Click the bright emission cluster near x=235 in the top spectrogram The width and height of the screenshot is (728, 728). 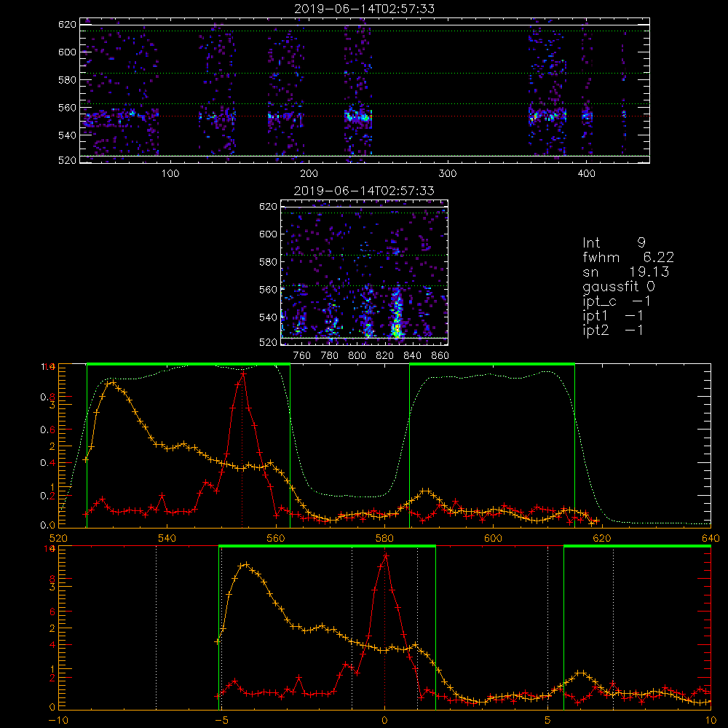point(358,116)
